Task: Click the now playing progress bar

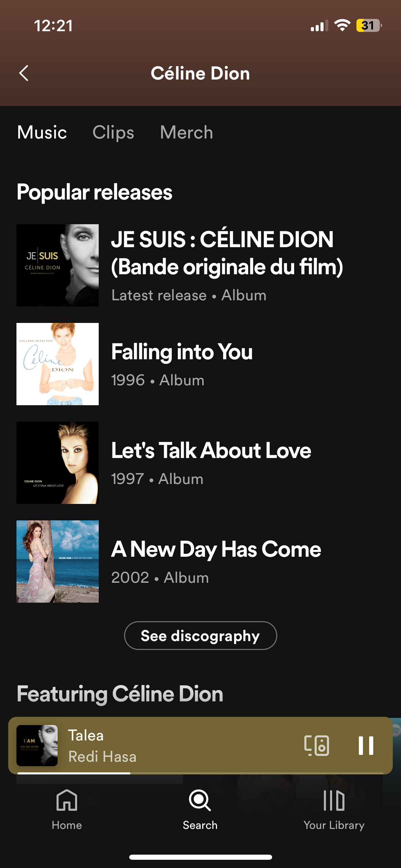Action: (x=200, y=773)
